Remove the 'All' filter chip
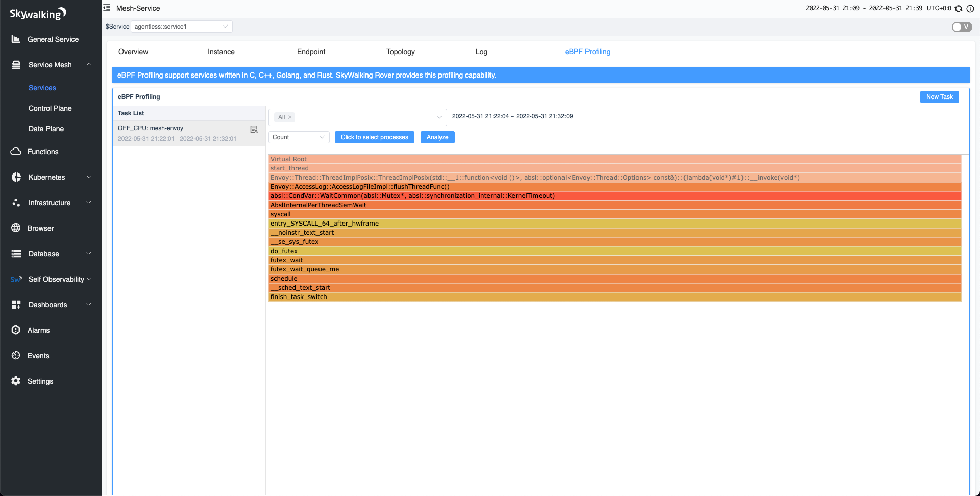980x496 pixels. click(290, 117)
